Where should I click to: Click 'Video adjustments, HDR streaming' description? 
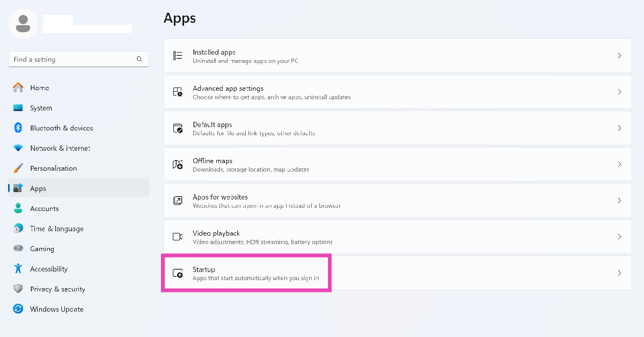(x=262, y=242)
